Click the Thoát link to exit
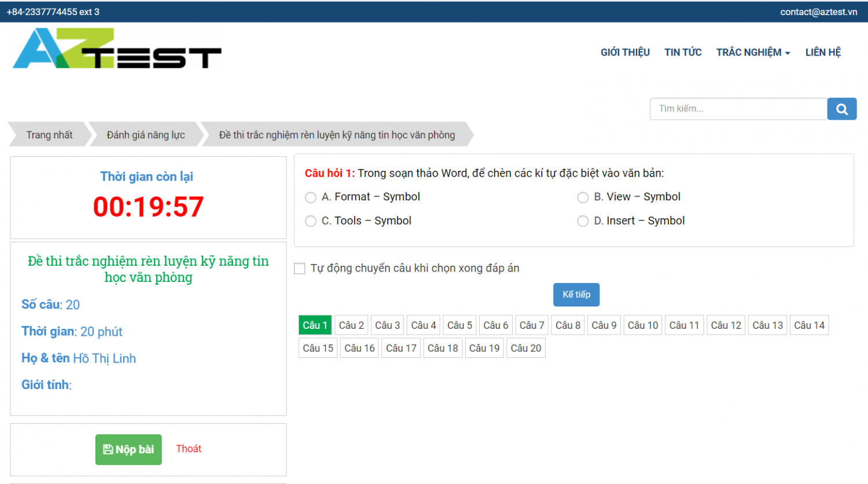Viewport: 868px width, 484px height. tap(189, 449)
